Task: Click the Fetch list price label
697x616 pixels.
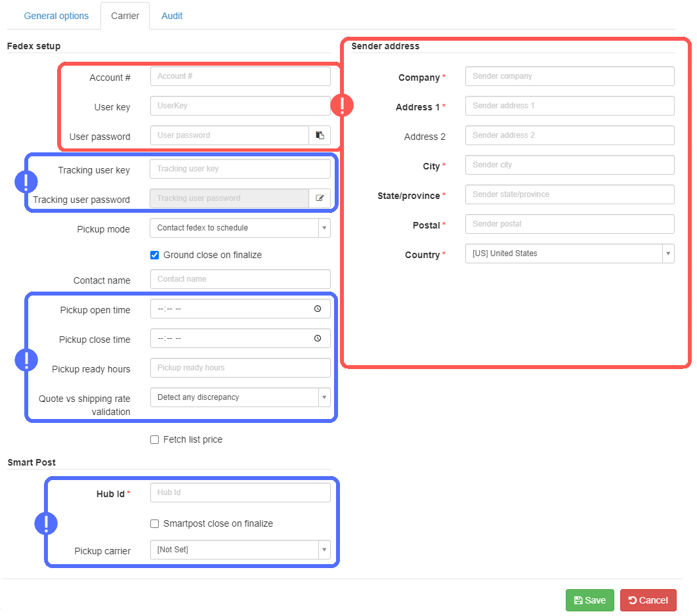Action: click(x=193, y=439)
